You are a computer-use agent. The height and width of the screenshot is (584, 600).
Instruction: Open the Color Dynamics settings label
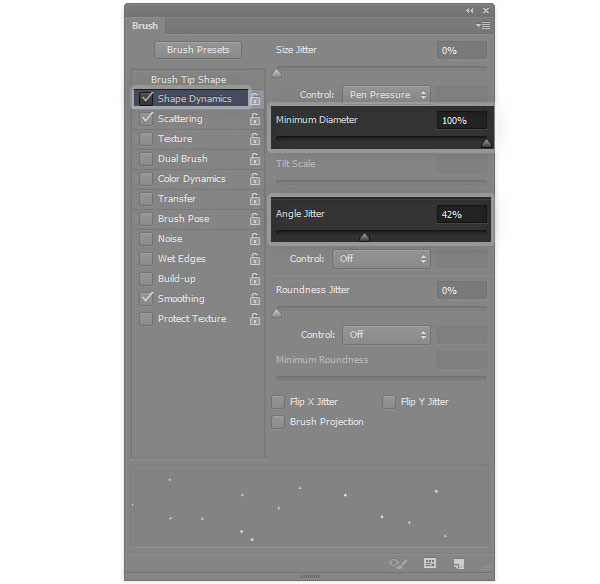pos(192,179)
